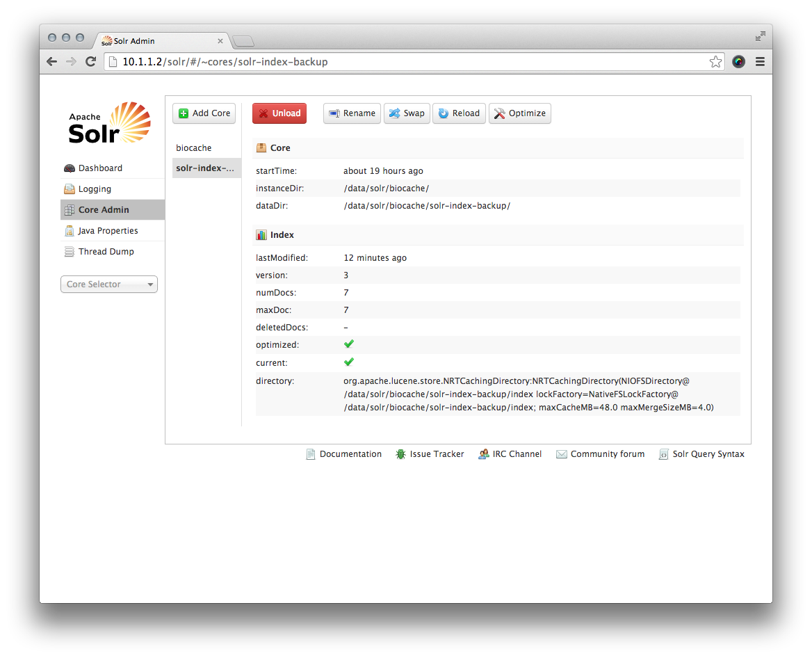Optimize the core index

tap(520, 113)
